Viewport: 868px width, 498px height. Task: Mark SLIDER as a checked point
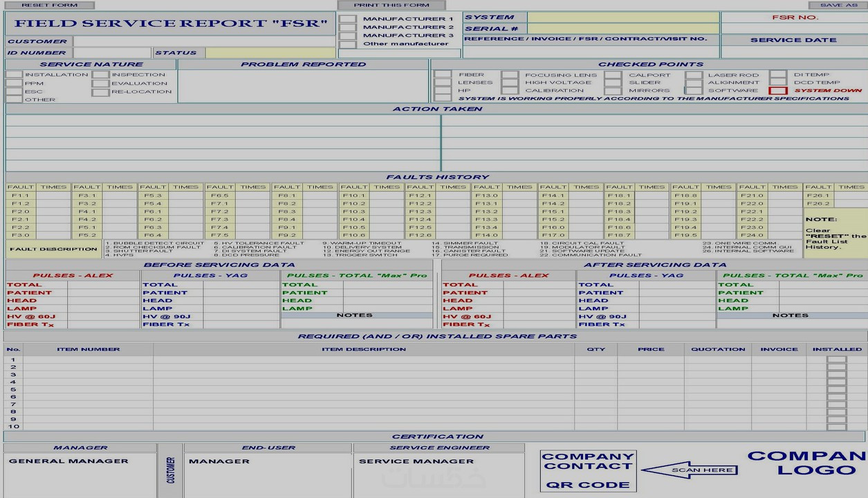(613, 83)
